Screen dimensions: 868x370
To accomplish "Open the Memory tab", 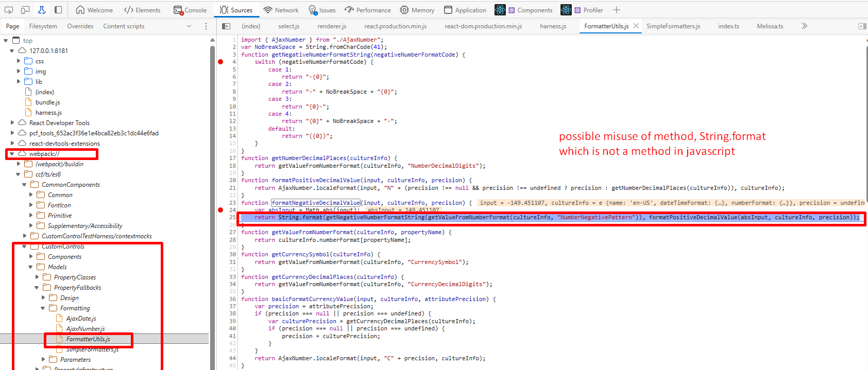I will pos(417,10).
